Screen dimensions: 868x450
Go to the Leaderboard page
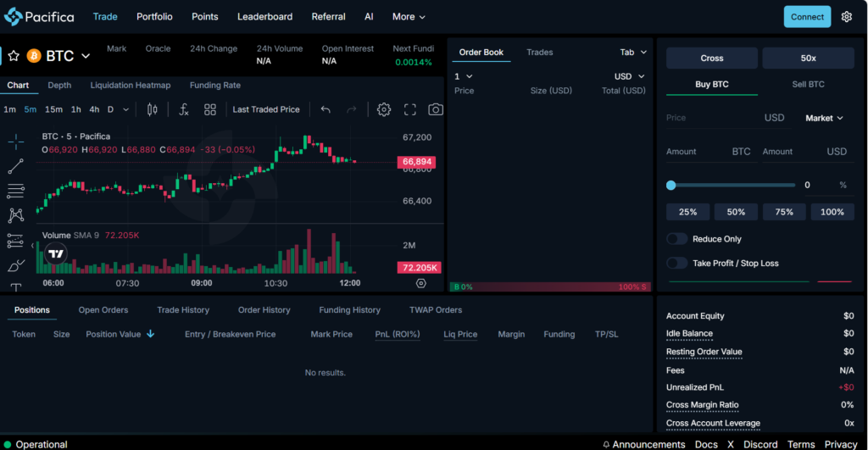264,17
